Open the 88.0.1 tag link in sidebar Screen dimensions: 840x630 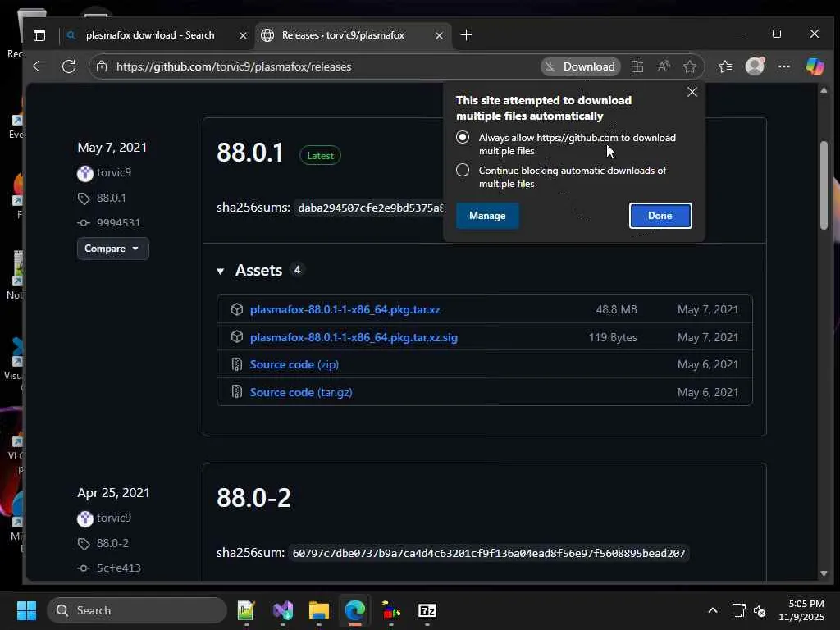111,198
